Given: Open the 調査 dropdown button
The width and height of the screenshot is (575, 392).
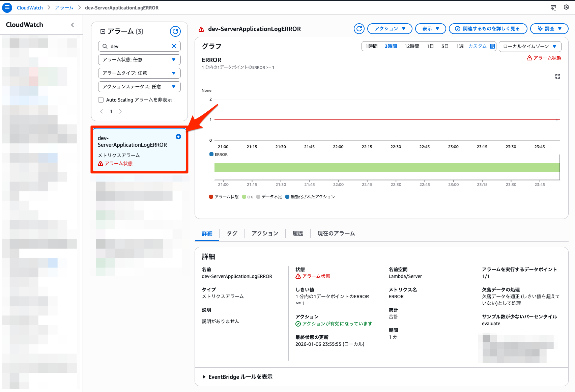Looking at the screenshot, I should tap(549, 29).
